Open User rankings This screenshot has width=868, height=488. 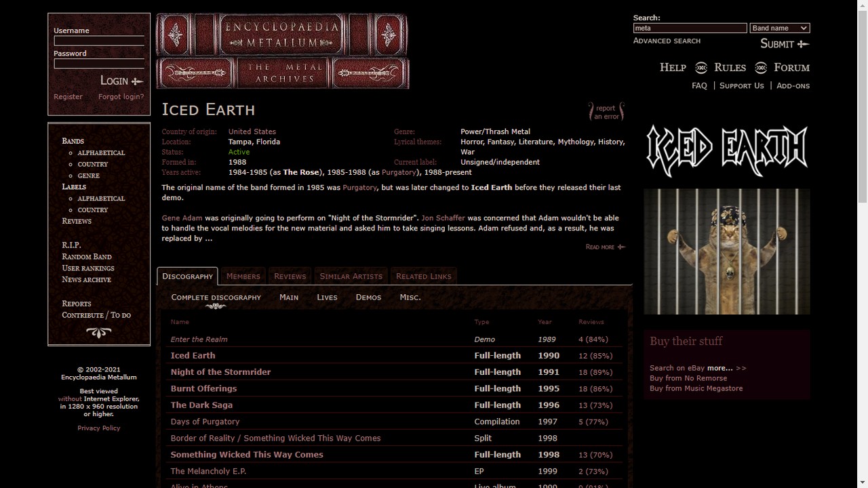(x=88, y=268)
